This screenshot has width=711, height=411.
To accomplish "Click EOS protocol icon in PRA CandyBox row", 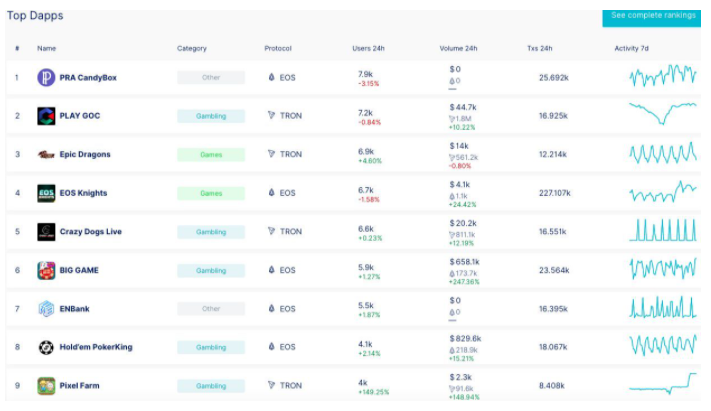I will (x=271, y=77).
